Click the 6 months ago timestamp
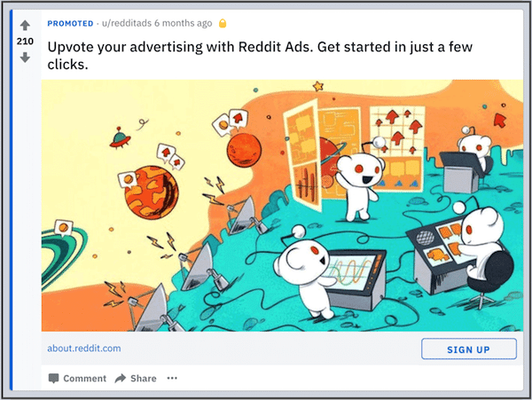This screenshot has height=400, width=532. click(183, 23)
